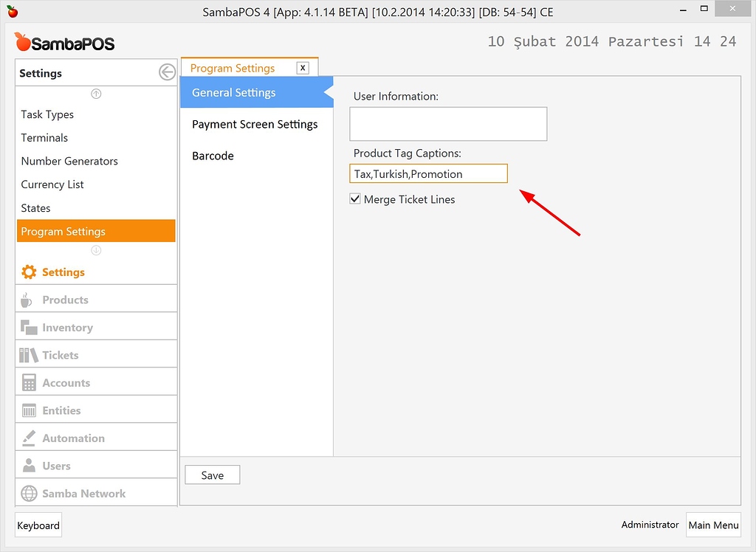Select the Users person icon
Screen dimensions: 756x552
pos(28,464)
